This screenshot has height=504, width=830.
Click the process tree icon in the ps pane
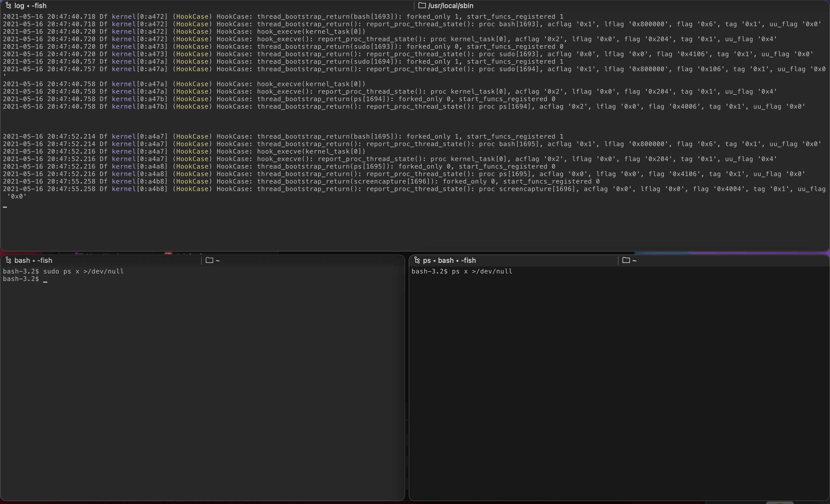[417, 260]
